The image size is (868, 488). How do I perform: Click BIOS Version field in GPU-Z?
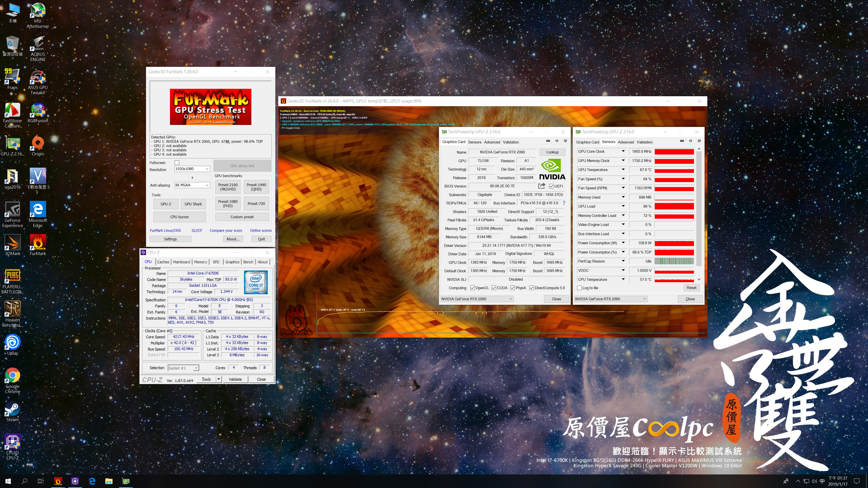point(502,186)
